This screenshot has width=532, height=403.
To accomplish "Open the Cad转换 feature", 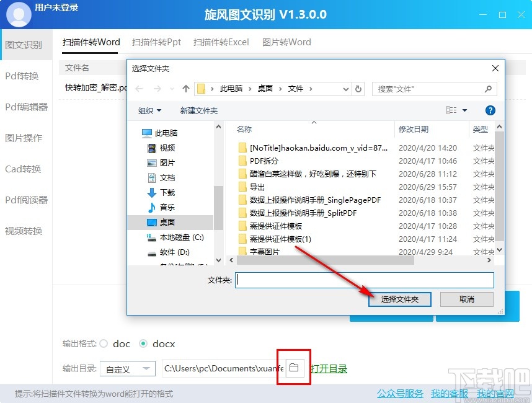I will tap(25, 169).
